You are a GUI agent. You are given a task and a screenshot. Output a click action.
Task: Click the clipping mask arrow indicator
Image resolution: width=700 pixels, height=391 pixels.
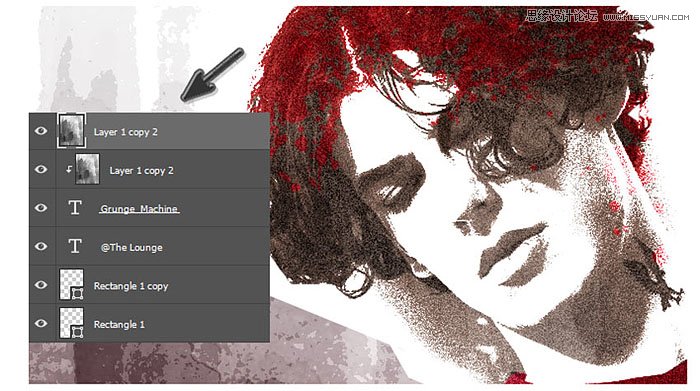tap(69, 169)
